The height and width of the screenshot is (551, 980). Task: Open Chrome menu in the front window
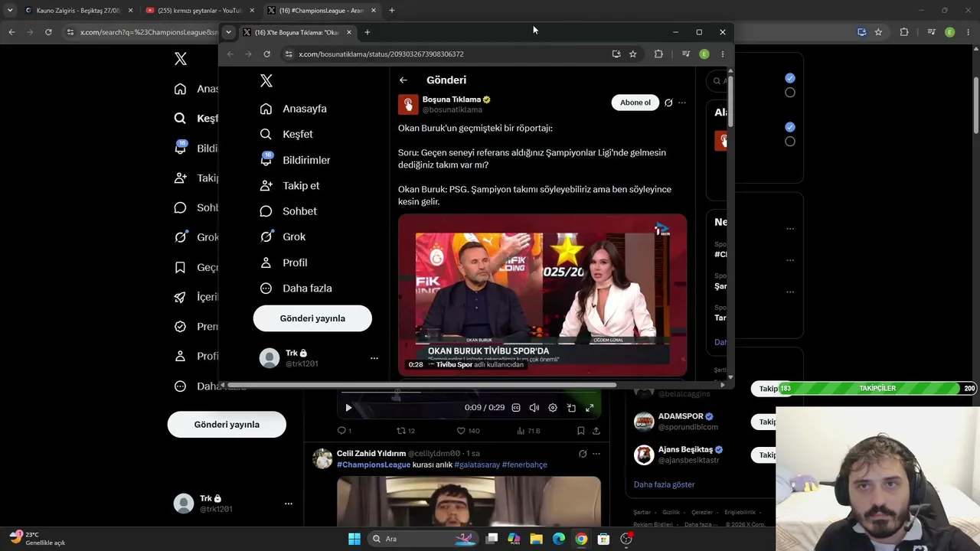(x=722, y=54)
